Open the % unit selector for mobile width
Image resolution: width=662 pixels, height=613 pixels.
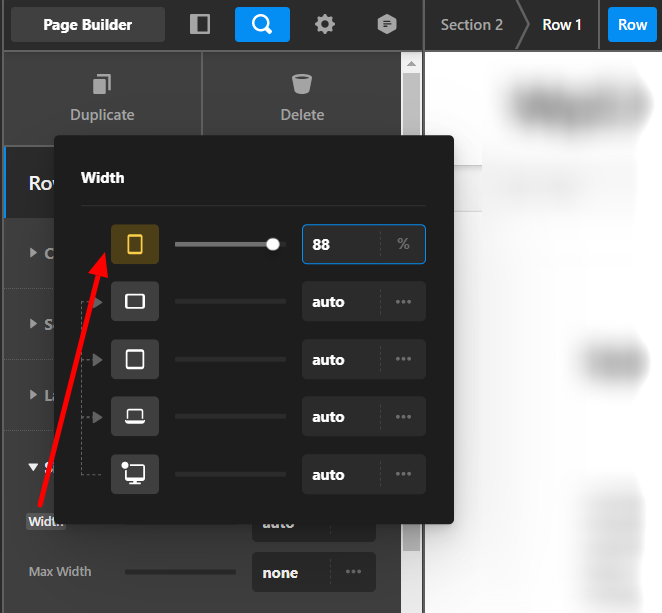[x=403, y=244]
